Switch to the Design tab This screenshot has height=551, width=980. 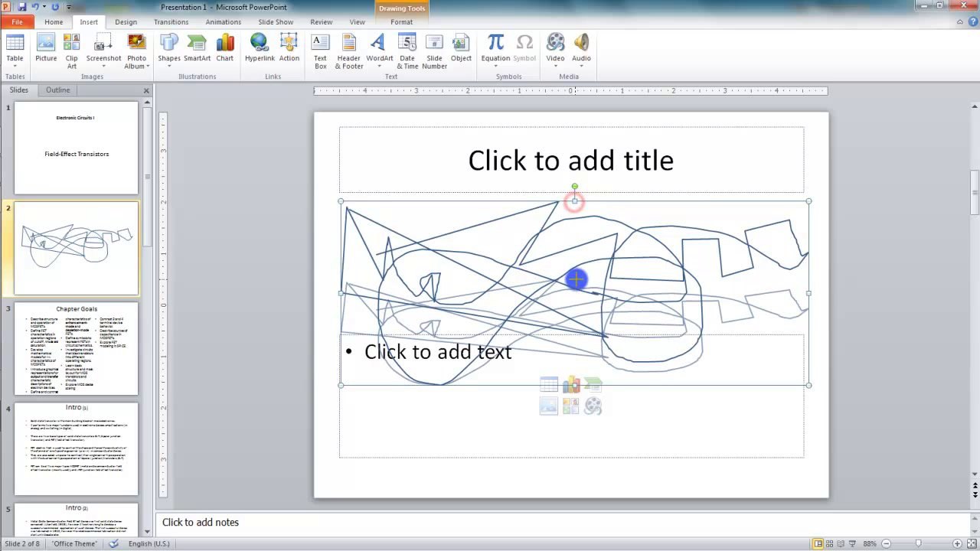(126, 22)
